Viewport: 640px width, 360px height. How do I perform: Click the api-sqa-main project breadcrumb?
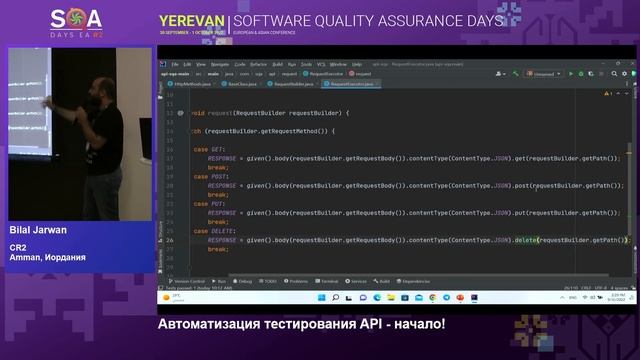tap(175, 74)
